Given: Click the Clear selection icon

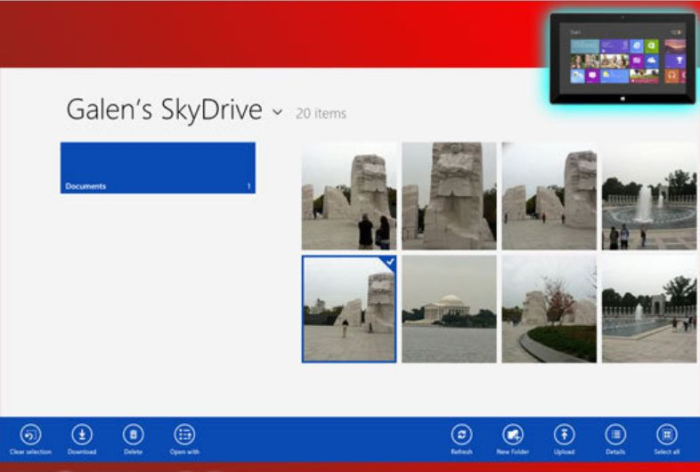Looking at the screenshot, I should 30,434.
